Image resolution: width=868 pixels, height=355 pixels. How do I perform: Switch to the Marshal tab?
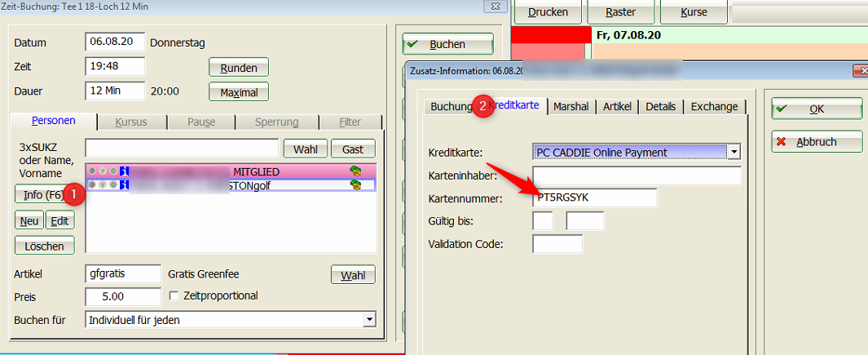tap(571, 106)
